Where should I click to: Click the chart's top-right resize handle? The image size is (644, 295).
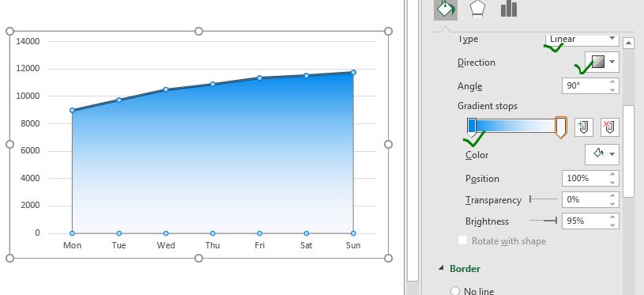tap(388, 31)
